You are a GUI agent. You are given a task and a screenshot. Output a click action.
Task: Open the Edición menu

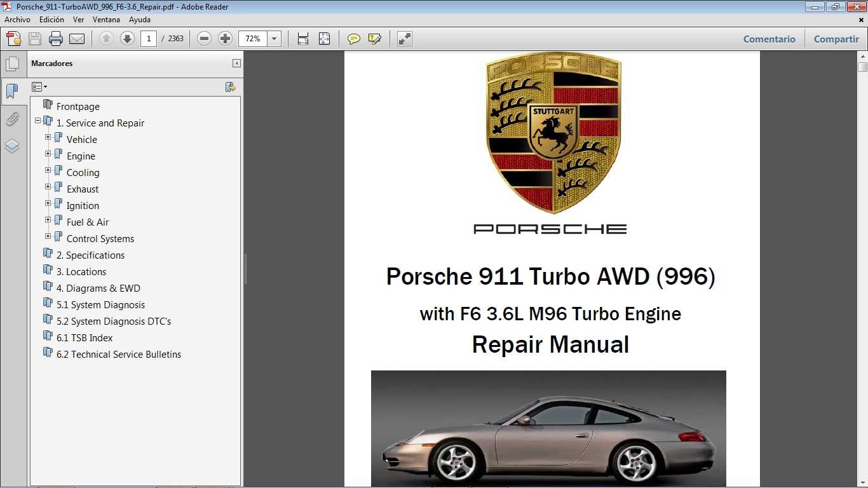pos(51,20)
